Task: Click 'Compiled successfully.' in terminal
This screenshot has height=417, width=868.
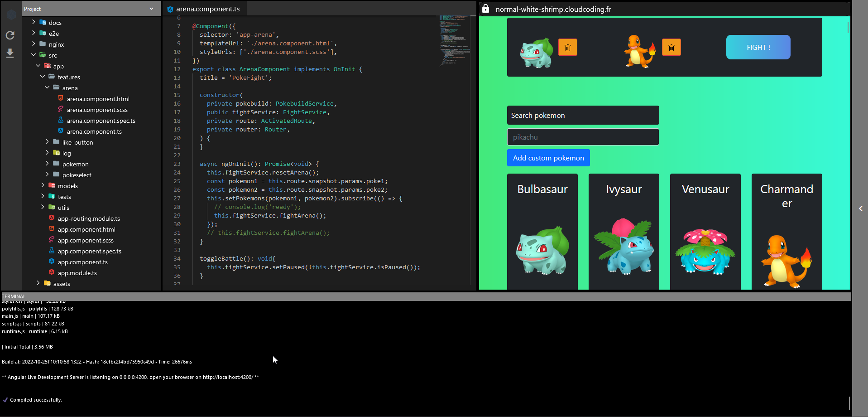Action: click(x=36, y=400)
